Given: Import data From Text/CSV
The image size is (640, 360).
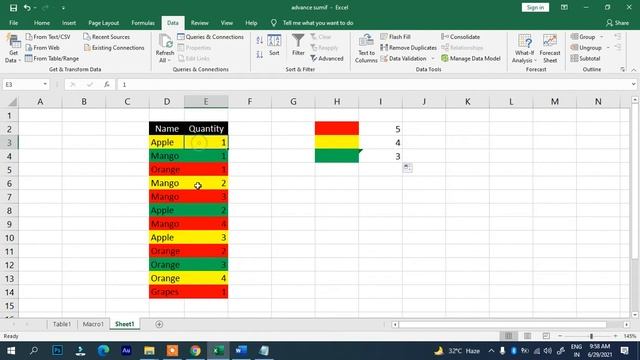Looking at the screenshot, I should tap(48, 37).
